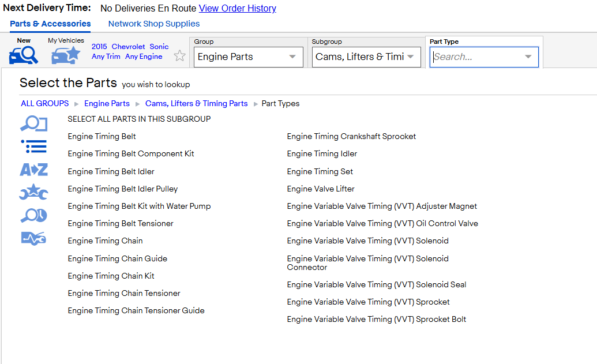Click the Any Engine link
Image resolution: width=597 pixels, height=364 pixels.
[144, 57]
